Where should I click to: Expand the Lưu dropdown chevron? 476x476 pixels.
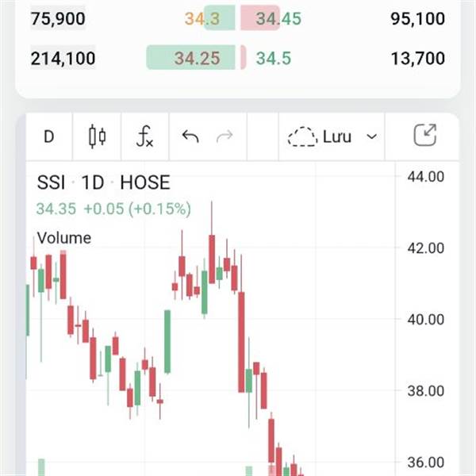coord(371,136)
